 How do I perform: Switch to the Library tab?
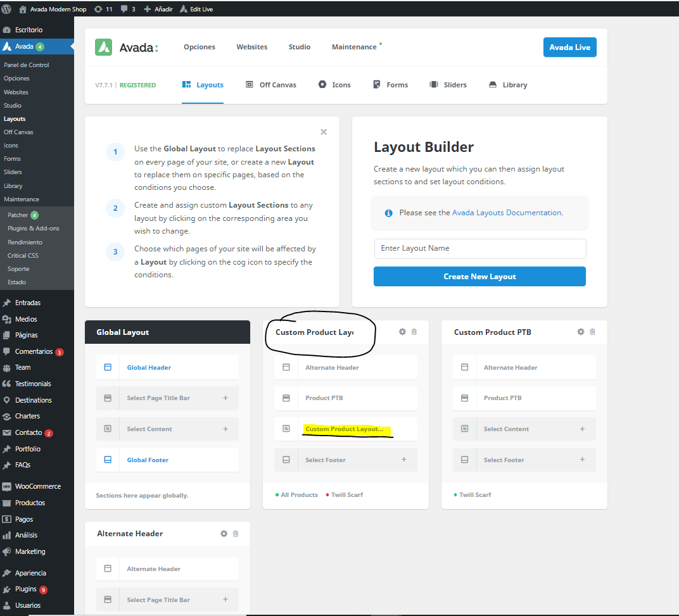click(508, 85)
